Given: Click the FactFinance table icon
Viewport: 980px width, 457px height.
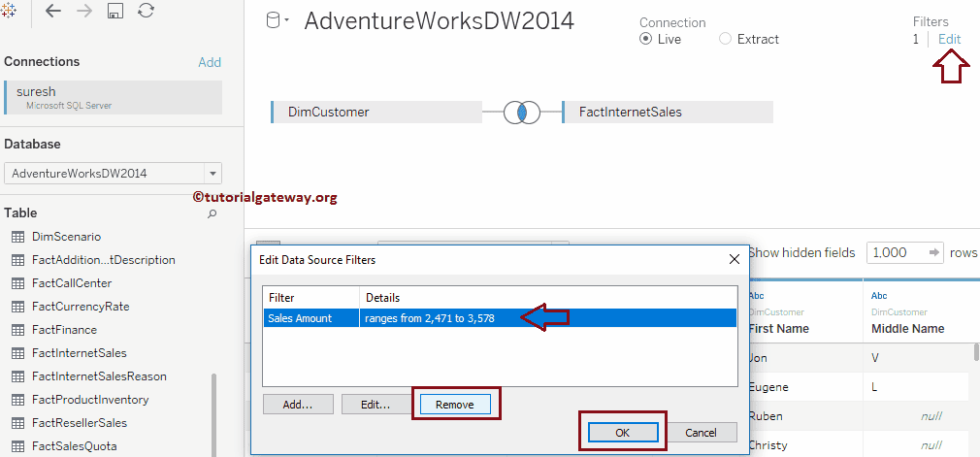Looking at the screenshot, I should [x=17, y=330].
